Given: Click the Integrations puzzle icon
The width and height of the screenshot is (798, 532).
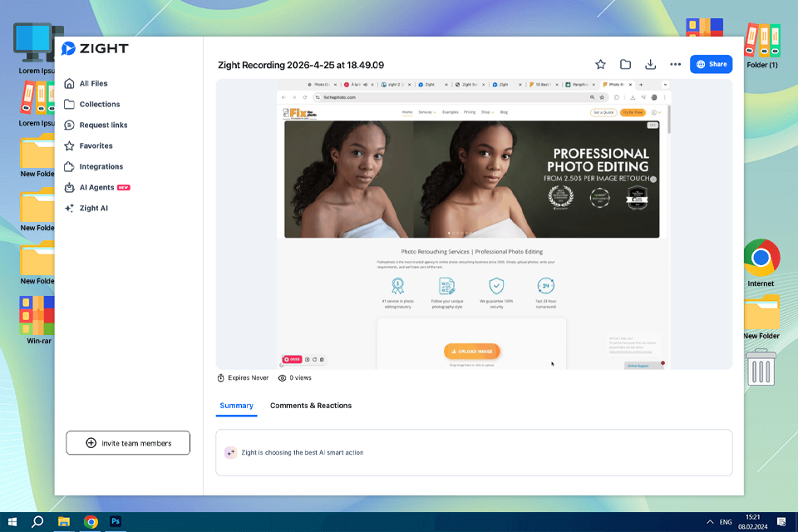Looking at the screenshot, I should 69,167.
